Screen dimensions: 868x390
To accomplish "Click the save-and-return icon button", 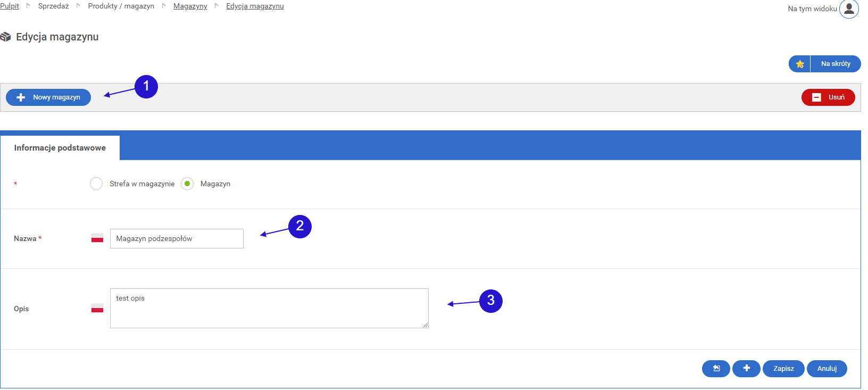I will (716, 368).
